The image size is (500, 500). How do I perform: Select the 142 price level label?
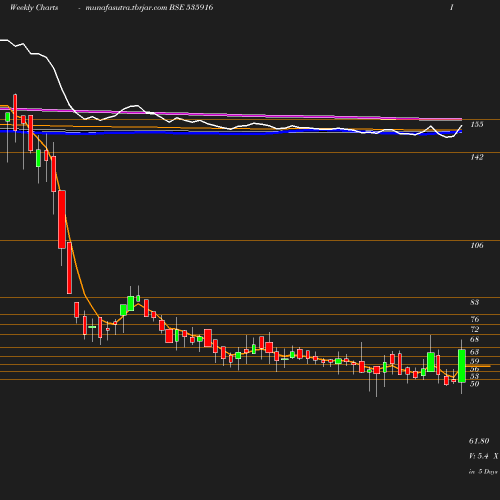coord(477,157)
